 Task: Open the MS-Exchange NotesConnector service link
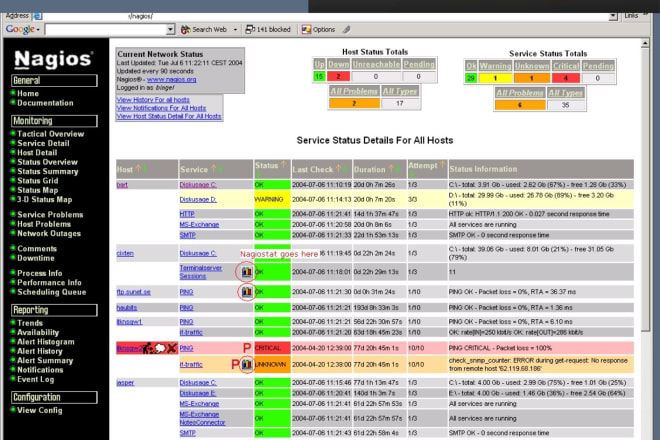(x=202, y=418)
